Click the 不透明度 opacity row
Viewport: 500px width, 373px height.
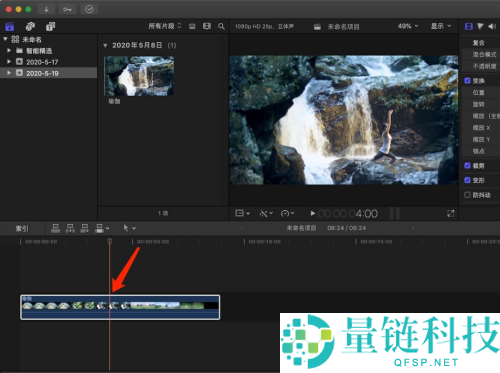click(481, 66)
